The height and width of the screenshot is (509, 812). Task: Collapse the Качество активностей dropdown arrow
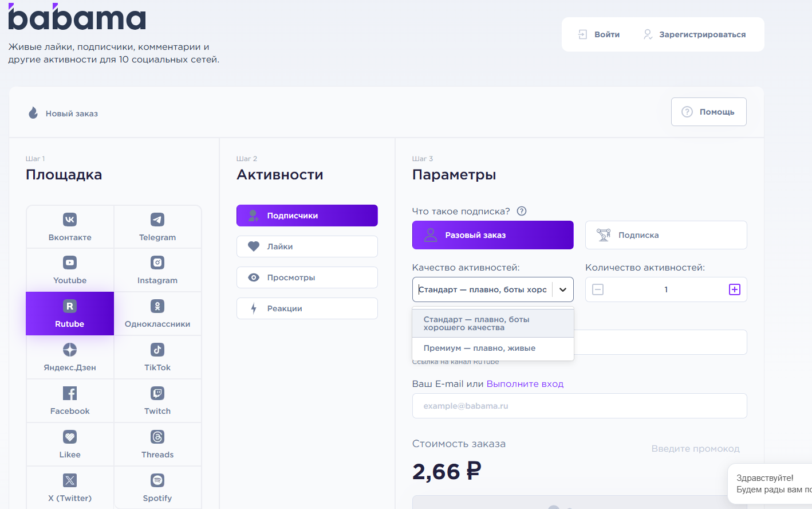pos(563,289)
